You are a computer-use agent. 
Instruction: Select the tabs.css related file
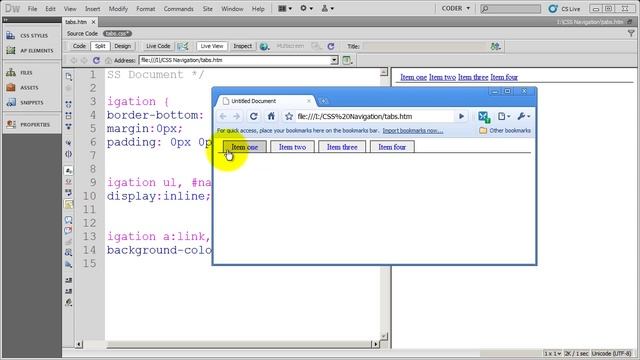pos(117,33)
